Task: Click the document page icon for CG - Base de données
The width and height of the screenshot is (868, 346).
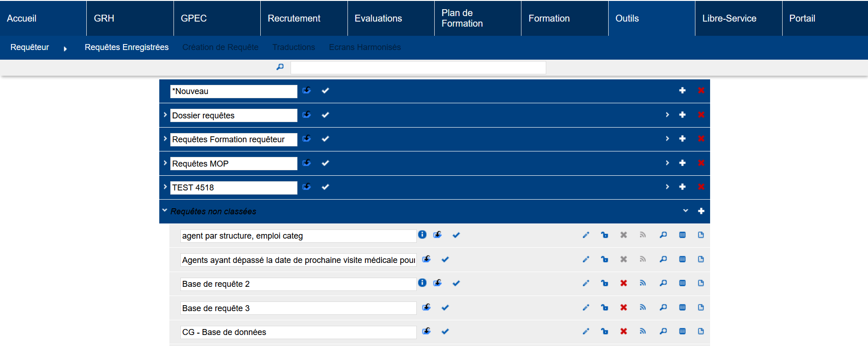Action: click(x=700, y=331)
